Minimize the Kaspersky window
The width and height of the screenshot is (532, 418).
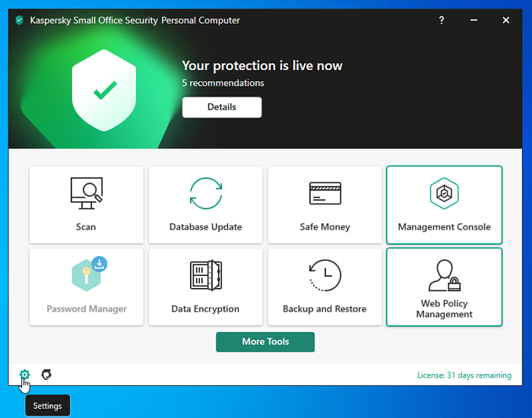pyautogui.click(x=473, y=21)
